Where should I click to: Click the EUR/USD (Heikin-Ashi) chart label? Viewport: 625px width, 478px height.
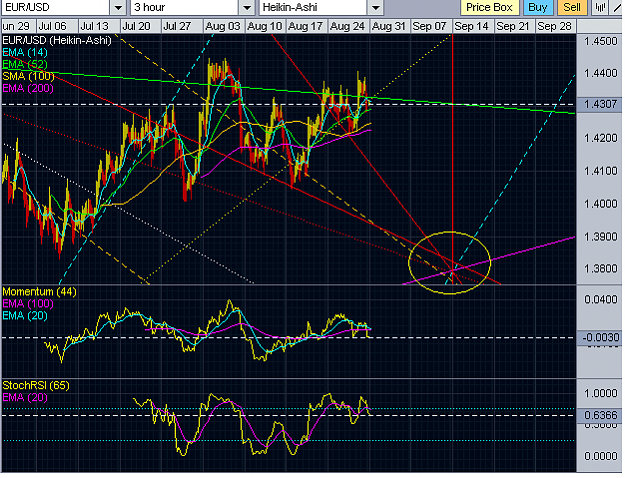click(57, 40)
